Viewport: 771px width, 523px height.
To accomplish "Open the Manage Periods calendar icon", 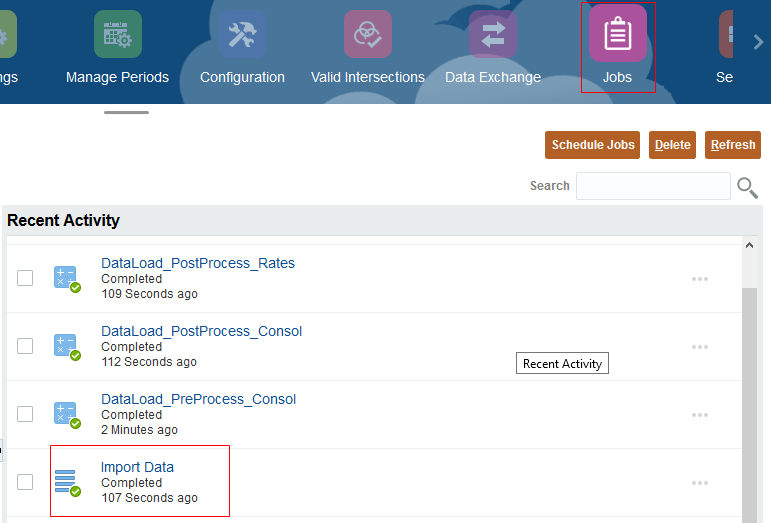I will click(x=117, y=34).
